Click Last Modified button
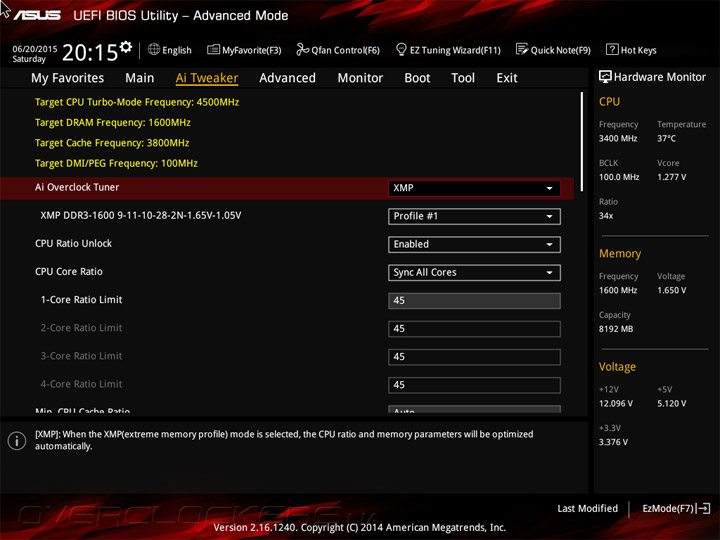The image size is (720, 540). (587, 508)
